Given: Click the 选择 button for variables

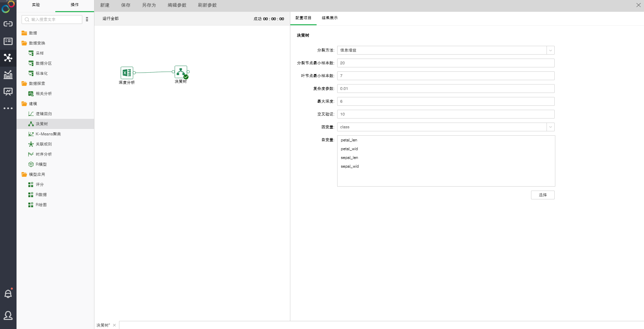Looking at the screenshot, I should [543, 195].
